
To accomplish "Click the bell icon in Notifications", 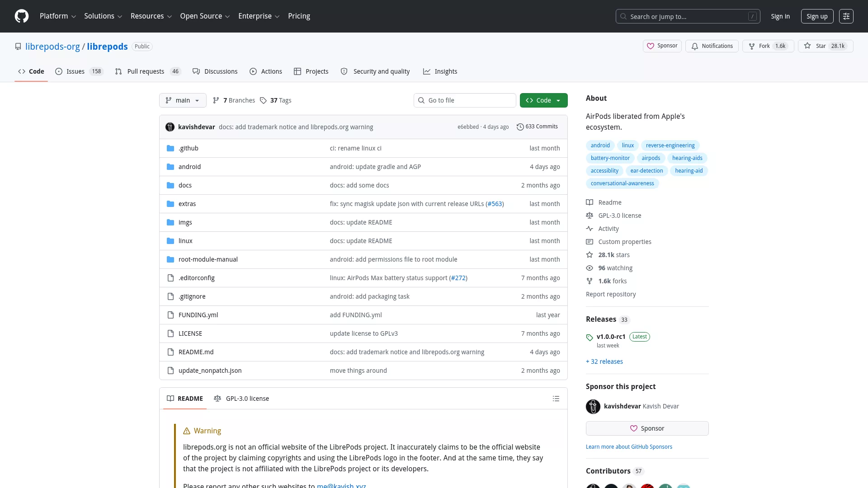I will pyautogui.click(x=695, y=46).
